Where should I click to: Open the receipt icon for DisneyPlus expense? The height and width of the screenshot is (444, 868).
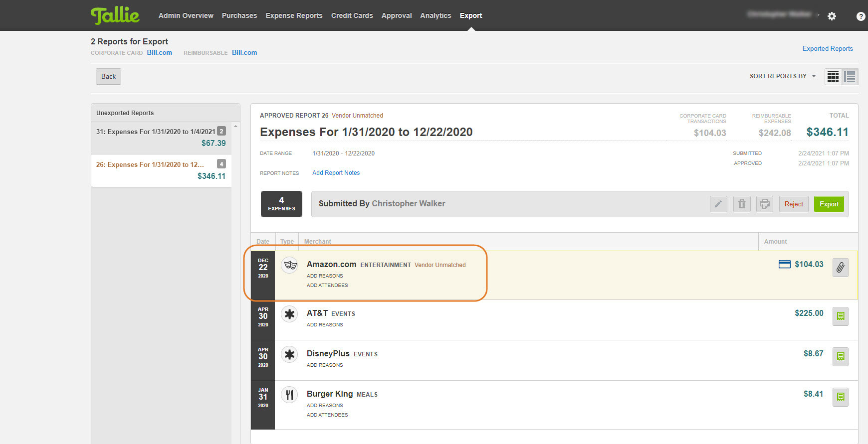click(x=841, y=356)
